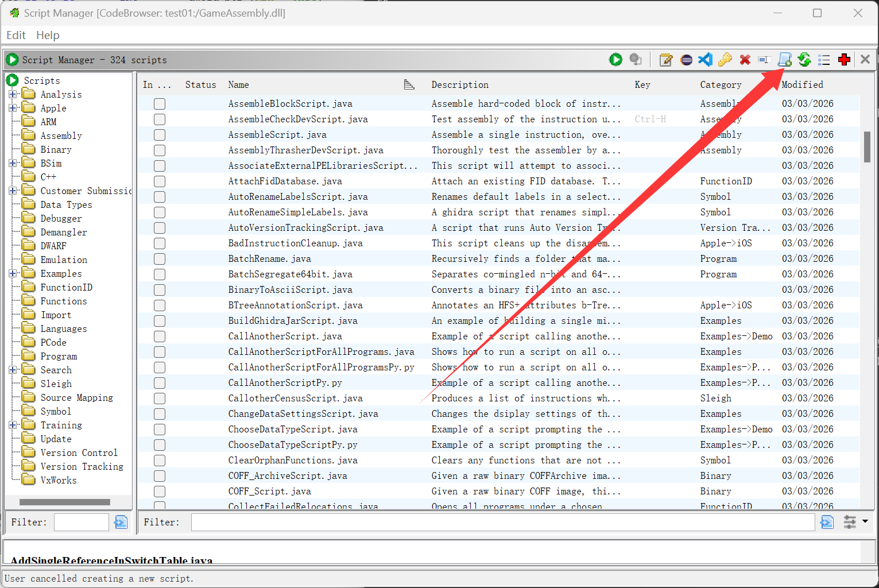This screenshot has width=879, height=588.
Task: Toggle In Tool checkbox for AssembleCheckDevScript.java
Action: pyautogui.click(x=160, y=119)
